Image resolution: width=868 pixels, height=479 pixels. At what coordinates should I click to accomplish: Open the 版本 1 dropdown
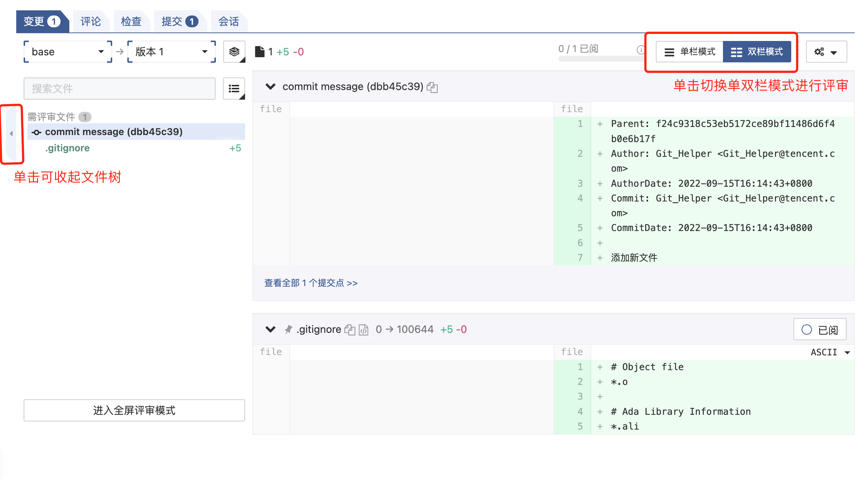click(x=171, y=52)
